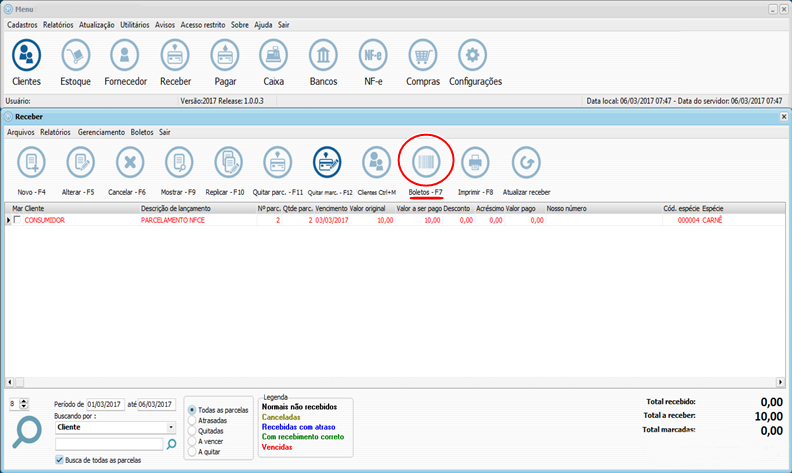Select A vencer radio button
792x473 pixels.
click(x=192, y=441)
